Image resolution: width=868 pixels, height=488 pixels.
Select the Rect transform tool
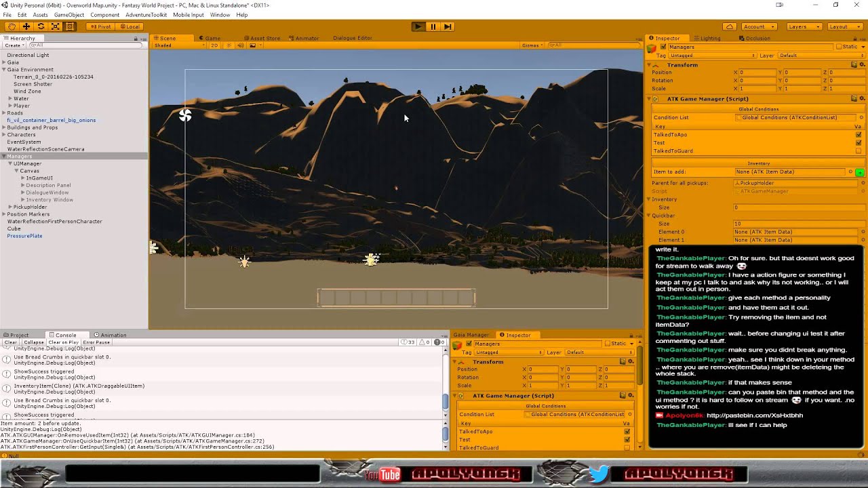coord(69,26)
